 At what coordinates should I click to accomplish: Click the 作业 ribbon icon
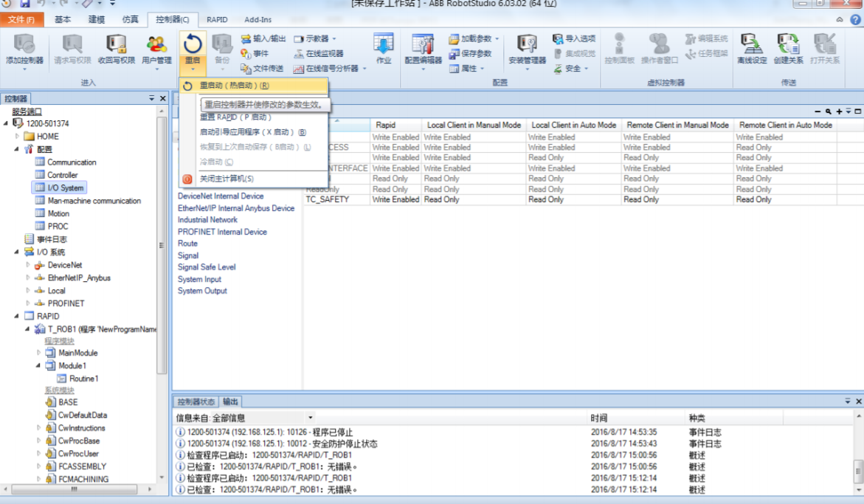tap(384, 49)
